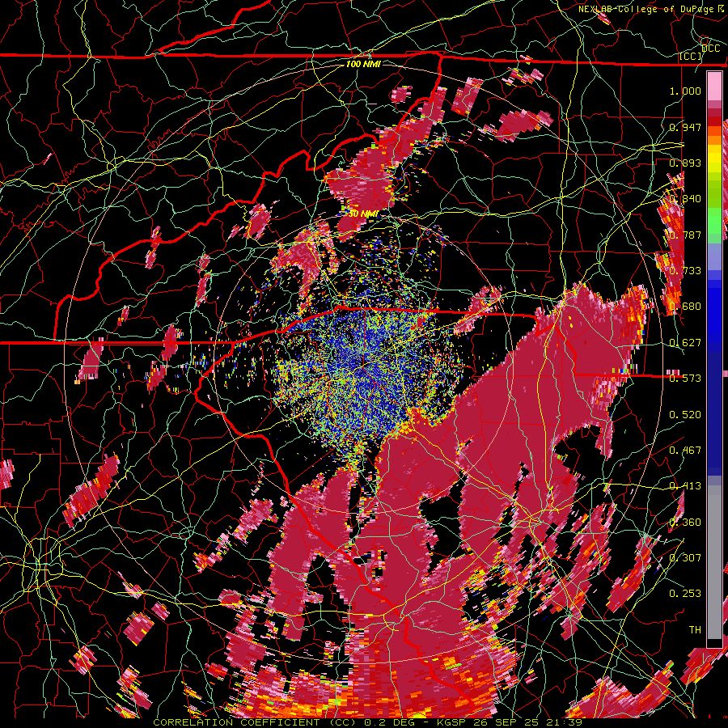The width and height of the screenshot is (728, 728).
Task: Click the TH label at the scale bottom
Action: click(x=695, y=630)
